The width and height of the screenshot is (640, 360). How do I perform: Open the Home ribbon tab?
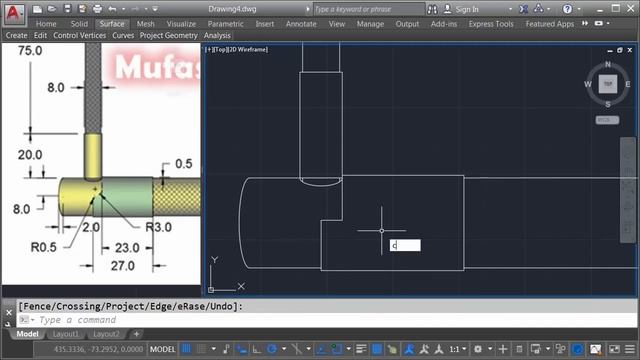pyautogui.click(x=46, y=24)
